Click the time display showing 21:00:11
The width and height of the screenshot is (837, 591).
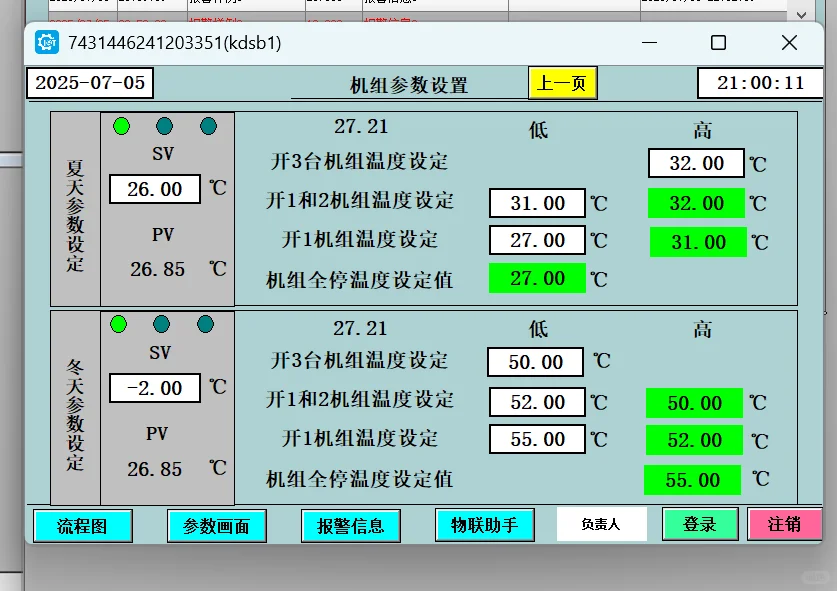[760, 83]
